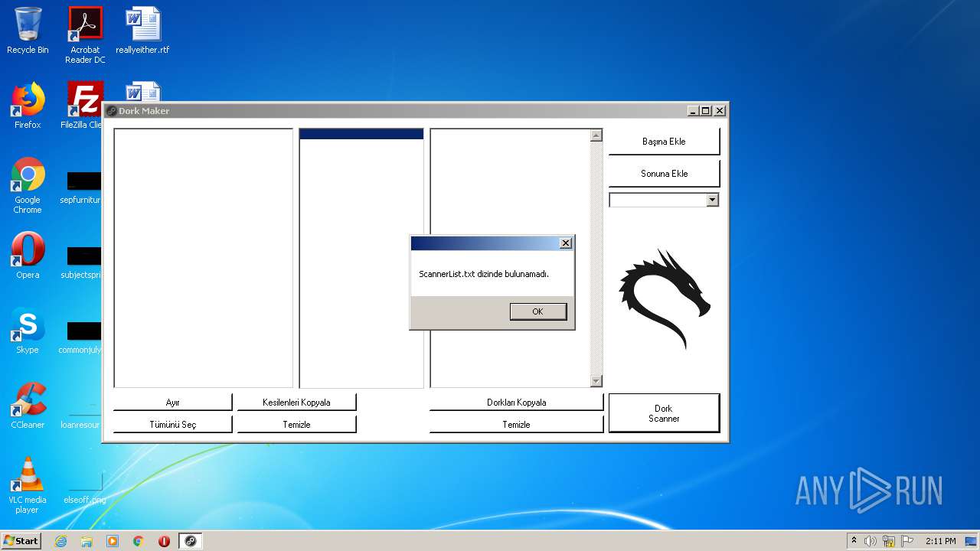The image size is (980, 551).
Task: Click the scrollbar down arrow in dork output box
Action: coord(596,381)
